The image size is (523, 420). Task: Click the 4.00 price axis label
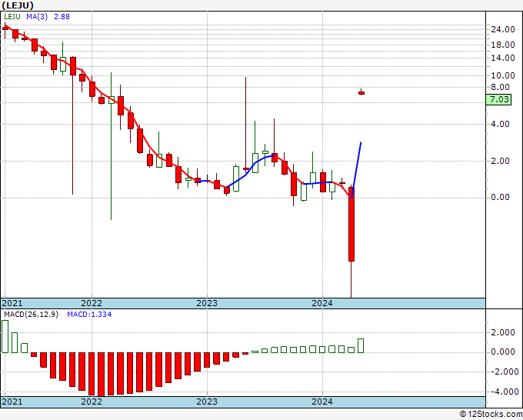coord(501,124)
